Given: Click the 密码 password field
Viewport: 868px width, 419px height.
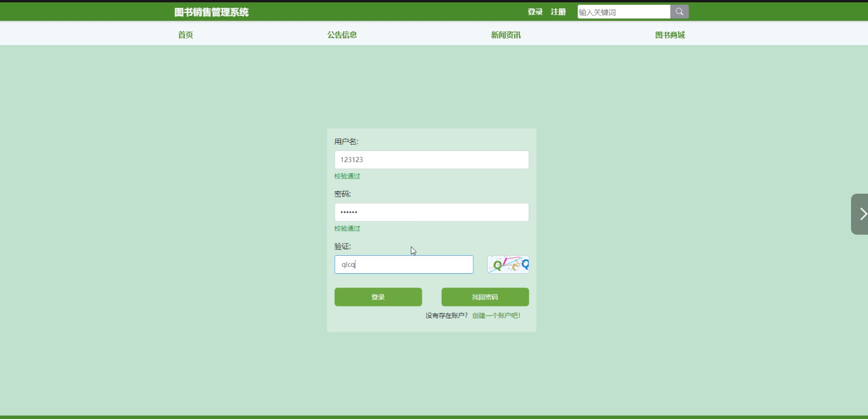Looking at the screenshot, I should tap(432, 212).
